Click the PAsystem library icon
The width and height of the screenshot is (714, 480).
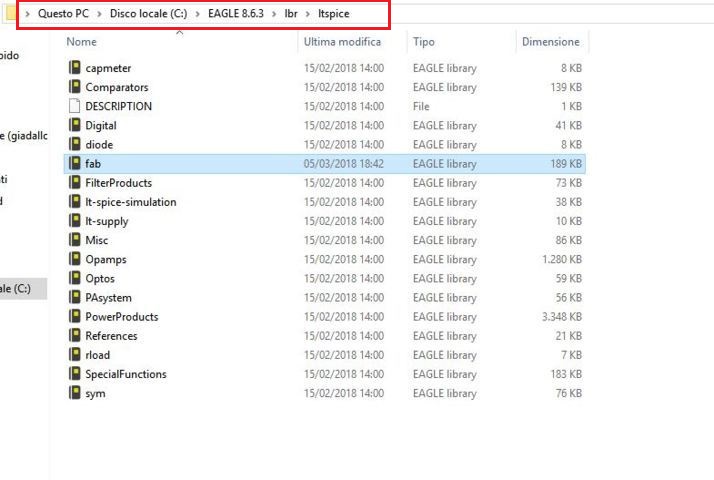(75, 297)
